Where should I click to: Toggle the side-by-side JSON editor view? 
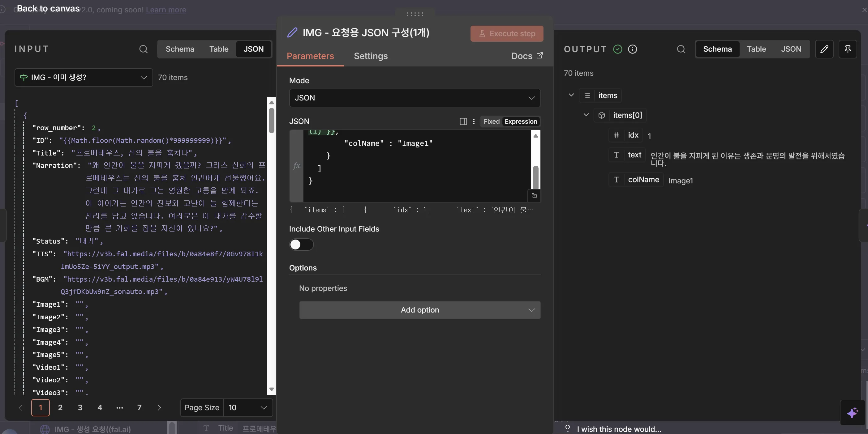463,121
